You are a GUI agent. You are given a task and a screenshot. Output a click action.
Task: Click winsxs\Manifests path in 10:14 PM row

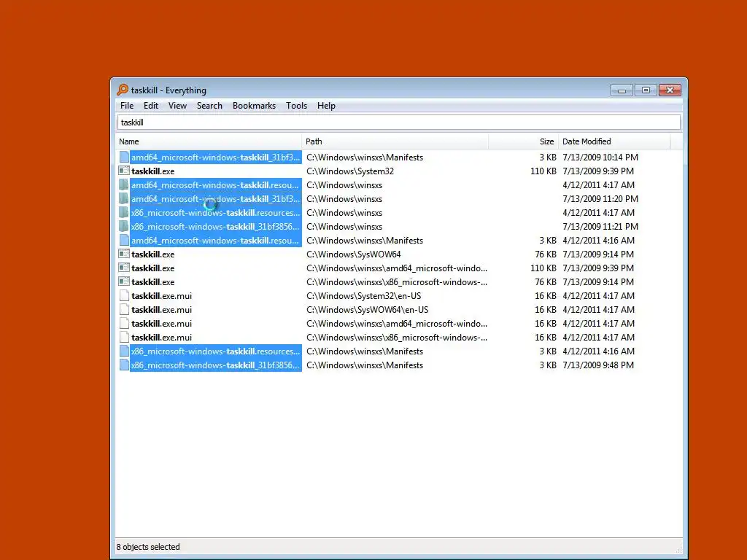[x=365, y=157]
